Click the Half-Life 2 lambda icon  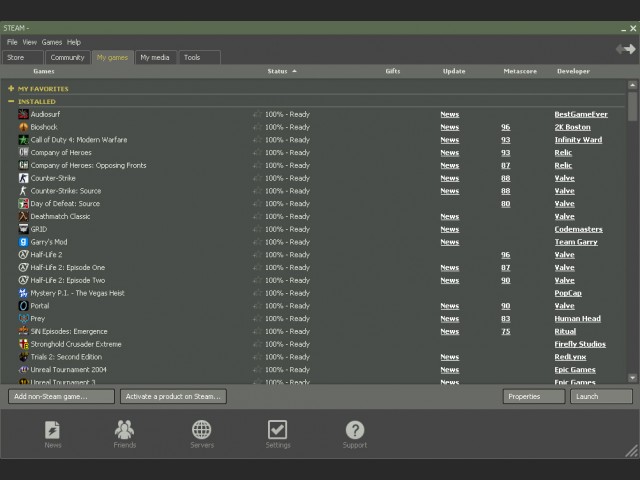pyautogui.click(x=24, y=255)
